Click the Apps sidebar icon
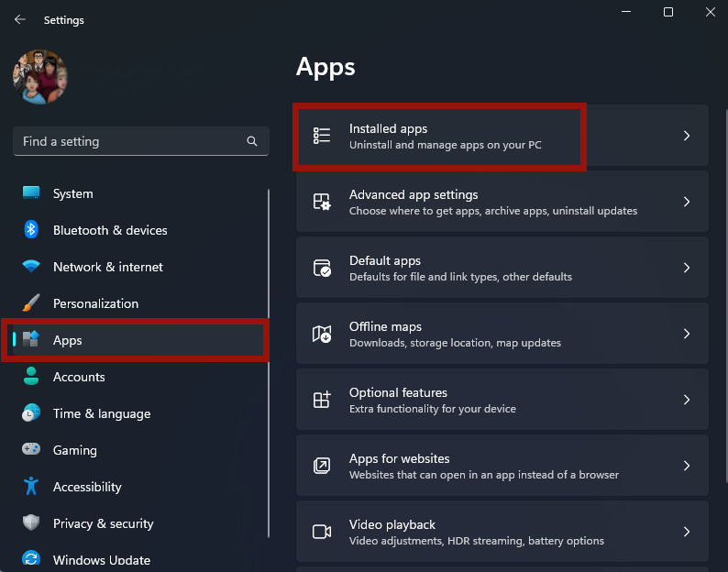Image resolution: width=728 pixels, height=572 pixels. point(31,339)
